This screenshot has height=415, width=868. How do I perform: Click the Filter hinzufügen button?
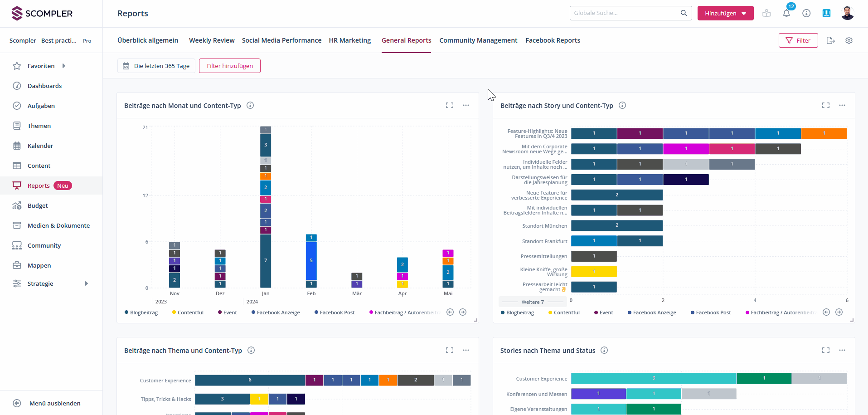tap(230, 66)
